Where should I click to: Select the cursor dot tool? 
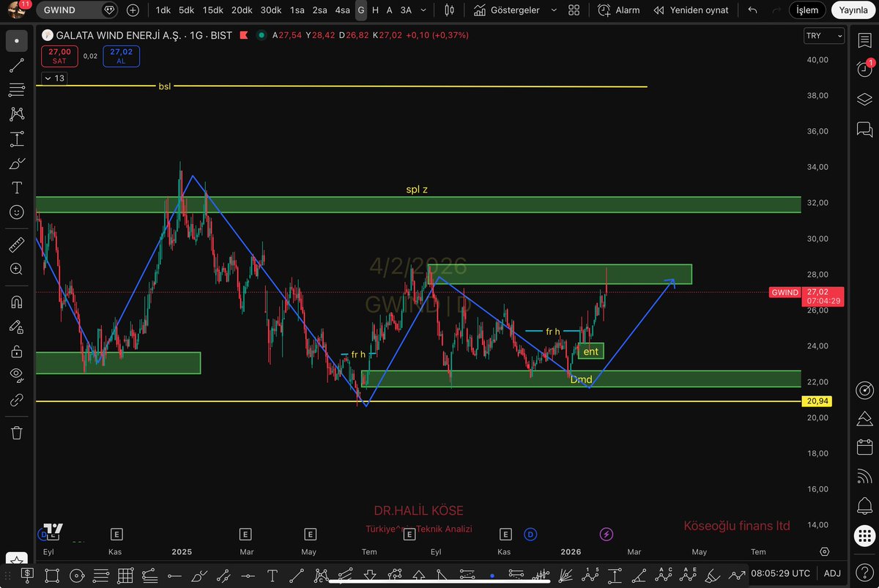(16, 41)
